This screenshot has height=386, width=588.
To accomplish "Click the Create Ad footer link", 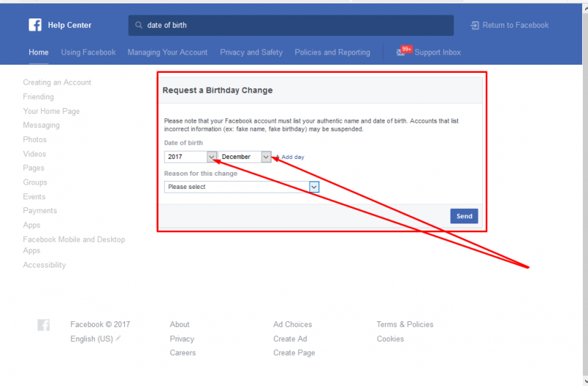I will click(290, 339).
